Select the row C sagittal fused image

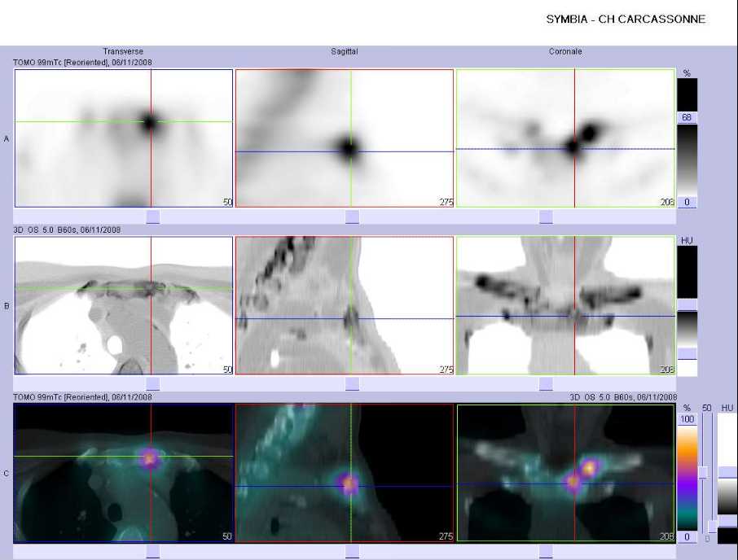tap(345, 473)
